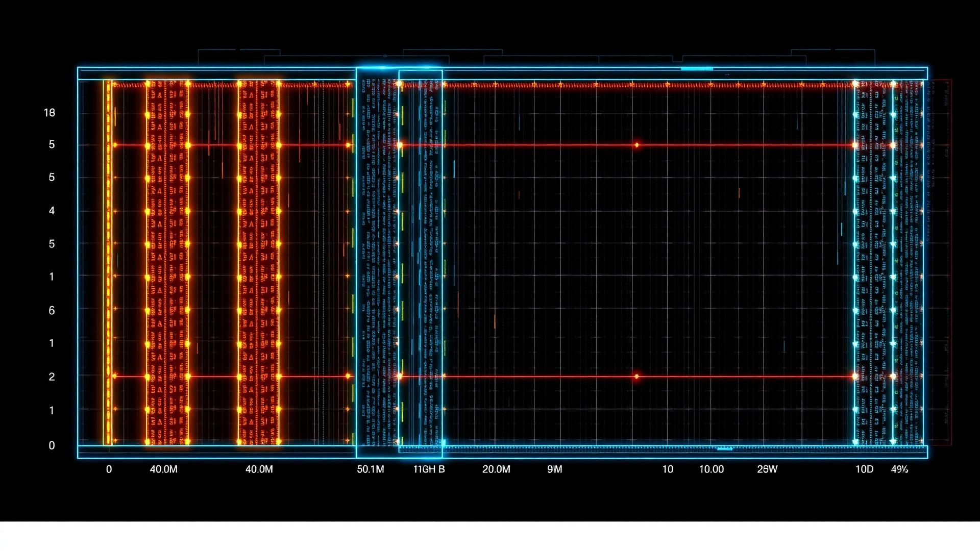Click the 26W axis label
The height and width of the screenshot is (551, 980).
pos(767,469)
